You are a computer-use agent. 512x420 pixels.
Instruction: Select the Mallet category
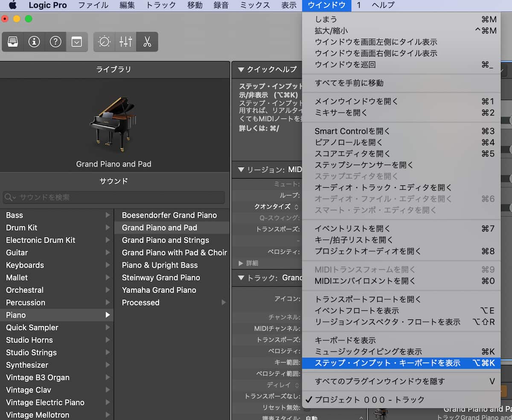click(x=57, y=278)
